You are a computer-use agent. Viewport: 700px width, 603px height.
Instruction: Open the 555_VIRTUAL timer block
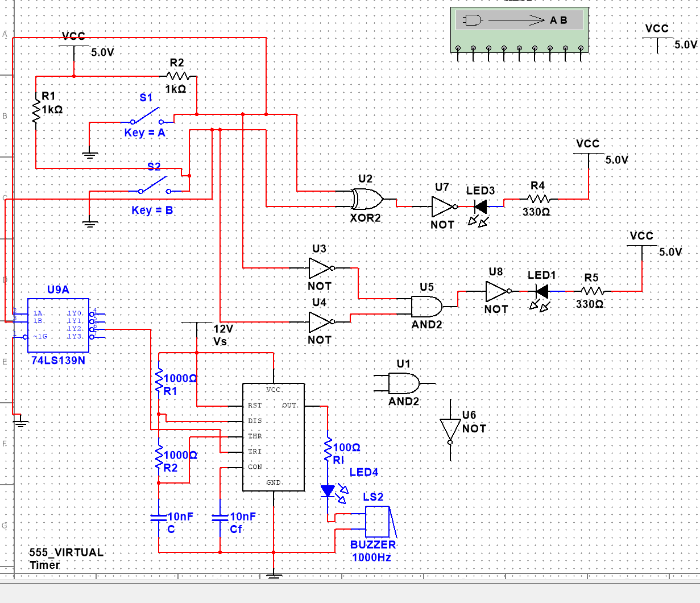pos(274,436)
